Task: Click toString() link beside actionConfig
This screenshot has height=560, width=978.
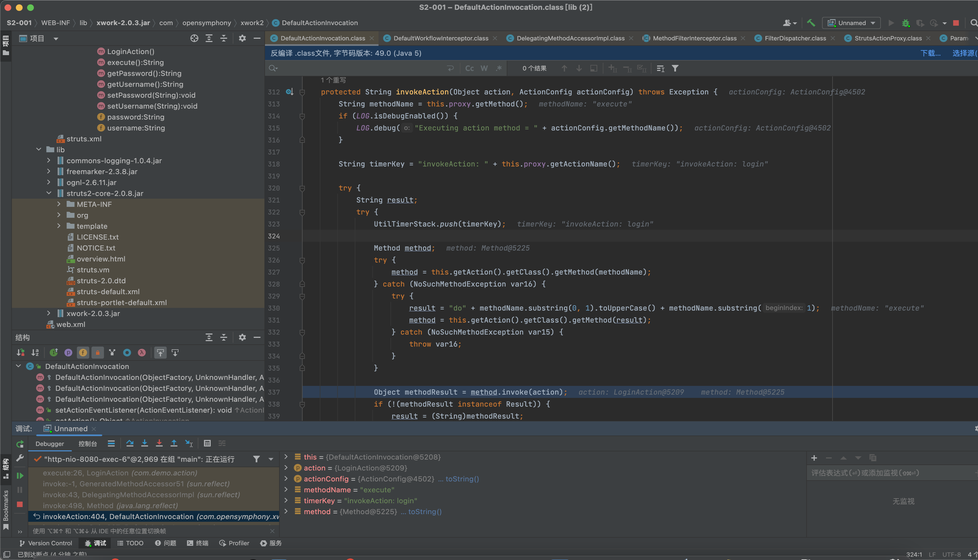Action: (462, 479)
